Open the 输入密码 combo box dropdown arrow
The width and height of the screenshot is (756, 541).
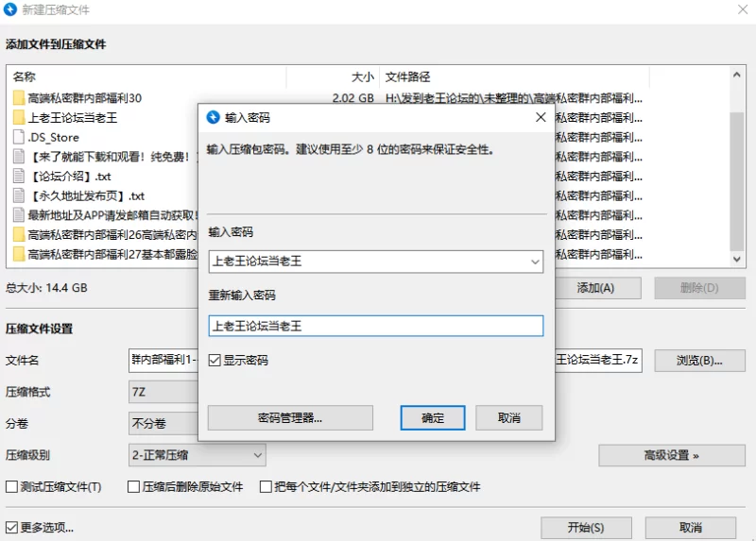click(535, 262)
